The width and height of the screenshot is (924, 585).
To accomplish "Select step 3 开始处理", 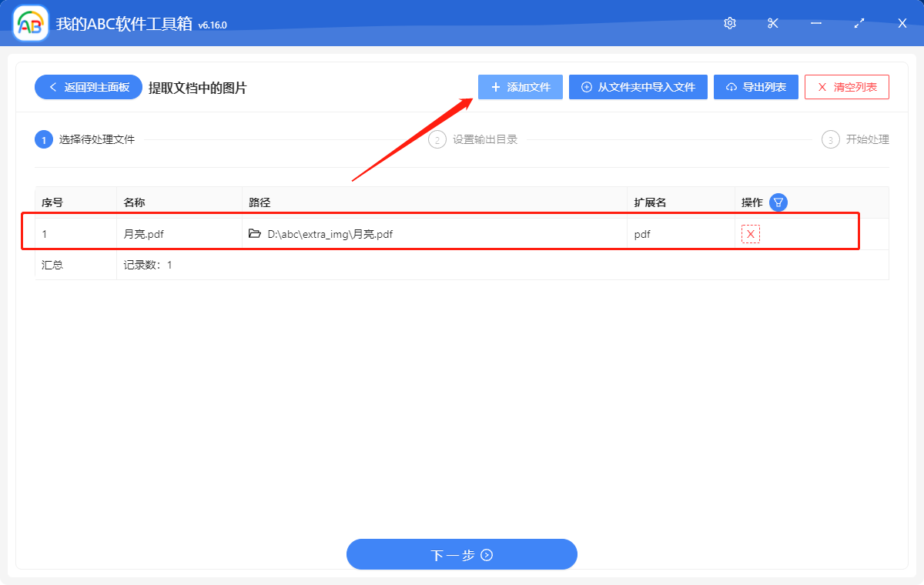I will tap(830, 139).
